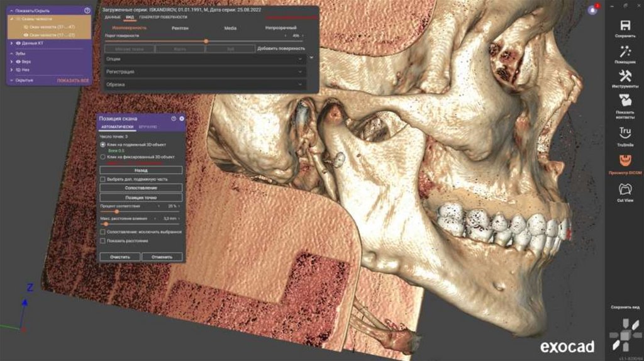644x361 pixels.
Task: Expand the Верх tree row
Action: 11,62
